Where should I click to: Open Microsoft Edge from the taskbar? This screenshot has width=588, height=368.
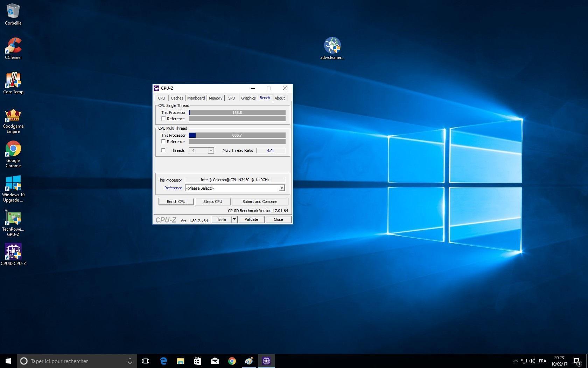click(163, 361)
